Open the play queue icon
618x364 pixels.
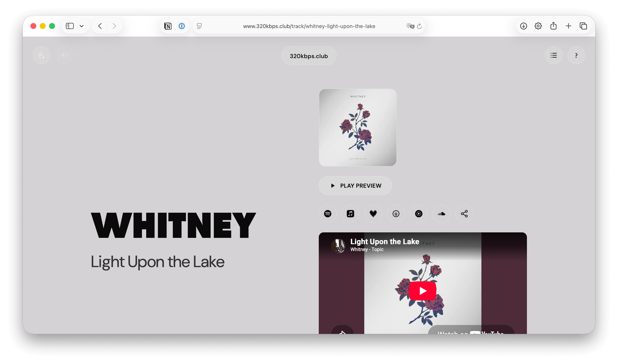click(41, 55)
